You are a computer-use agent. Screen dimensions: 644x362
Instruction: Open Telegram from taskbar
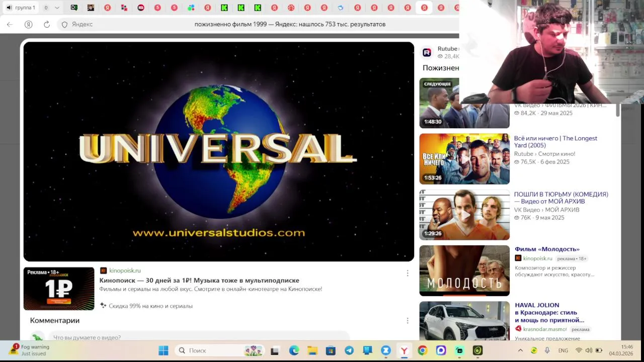tap(349, 350)
